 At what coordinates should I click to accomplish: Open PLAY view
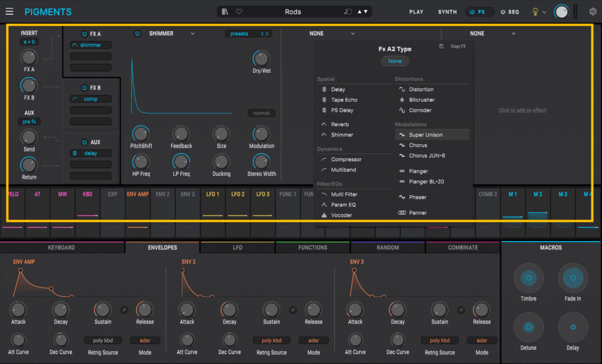point(416,12)
